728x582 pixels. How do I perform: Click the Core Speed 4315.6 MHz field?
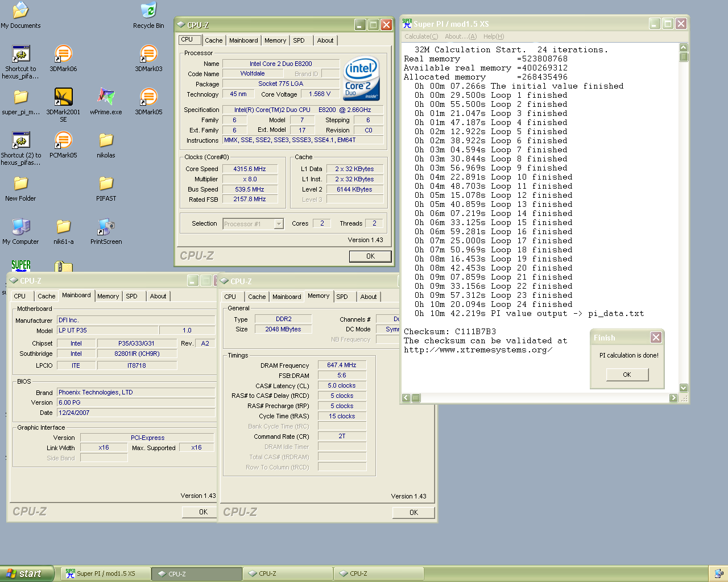pos(250,169)
